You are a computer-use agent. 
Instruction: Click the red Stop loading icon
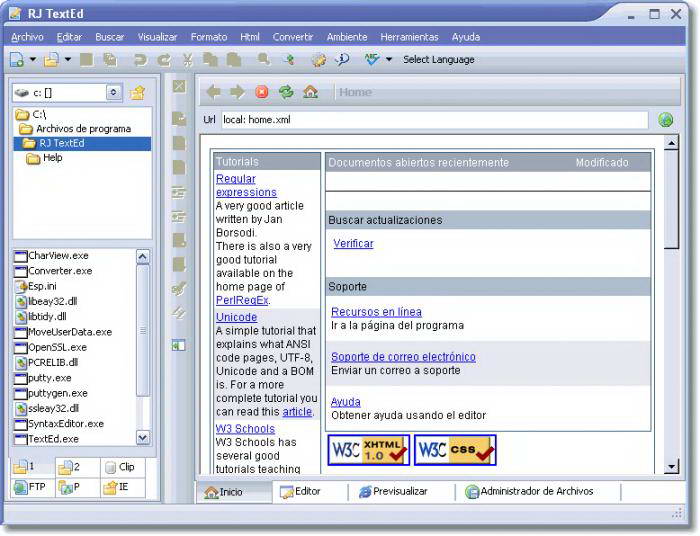coord(262,92)
